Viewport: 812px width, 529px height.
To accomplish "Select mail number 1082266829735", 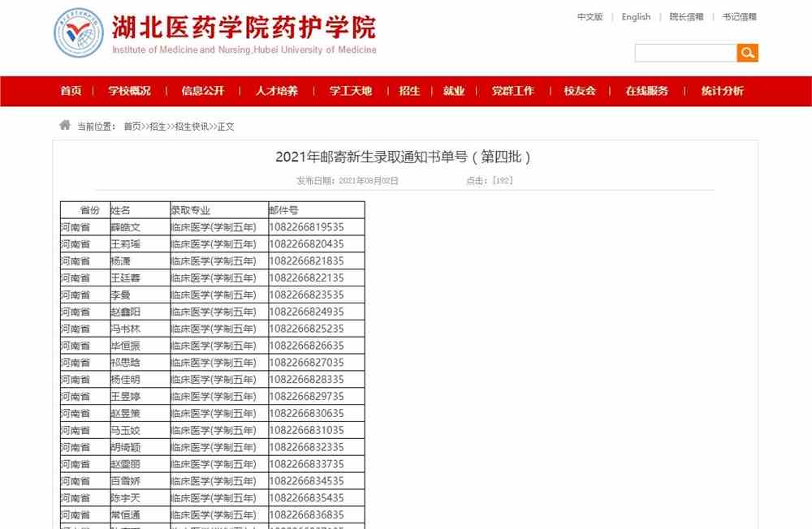I will coord(307,397).
